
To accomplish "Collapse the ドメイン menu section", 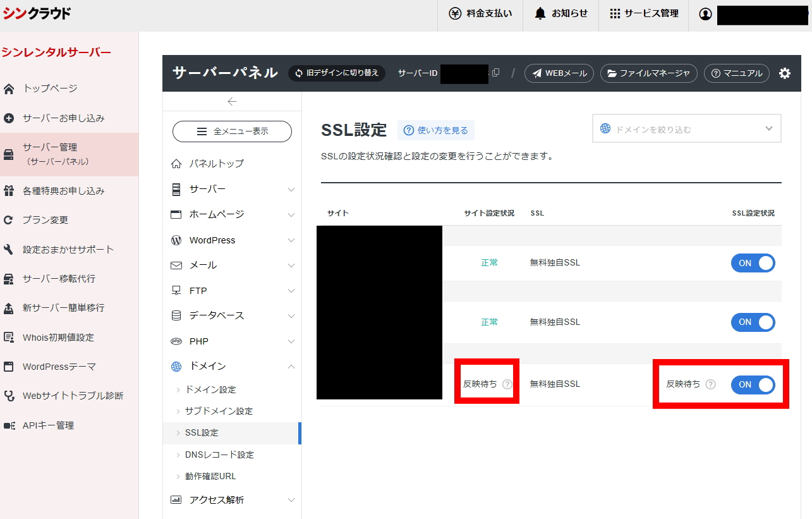I will 232,366.
